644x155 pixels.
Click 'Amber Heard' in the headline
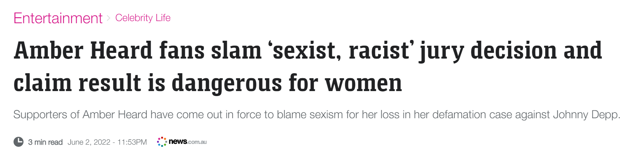click(x=83, y=50)
